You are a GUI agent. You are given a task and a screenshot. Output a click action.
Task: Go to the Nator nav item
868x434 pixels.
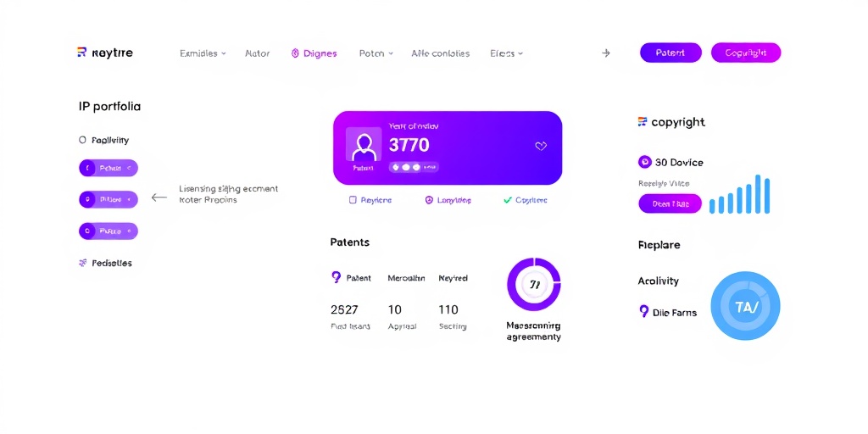point(257,53)
